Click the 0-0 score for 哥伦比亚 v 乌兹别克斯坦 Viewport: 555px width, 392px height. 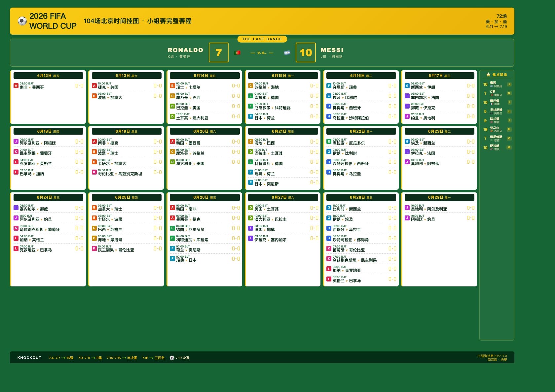(x=158, y=172)
